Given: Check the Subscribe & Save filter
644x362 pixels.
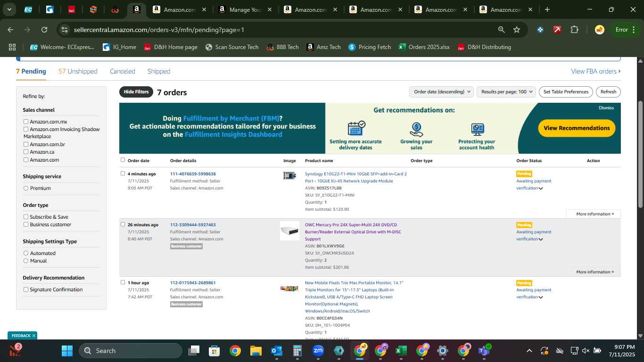Looking at the screenshot, I should tap(26, 217).
